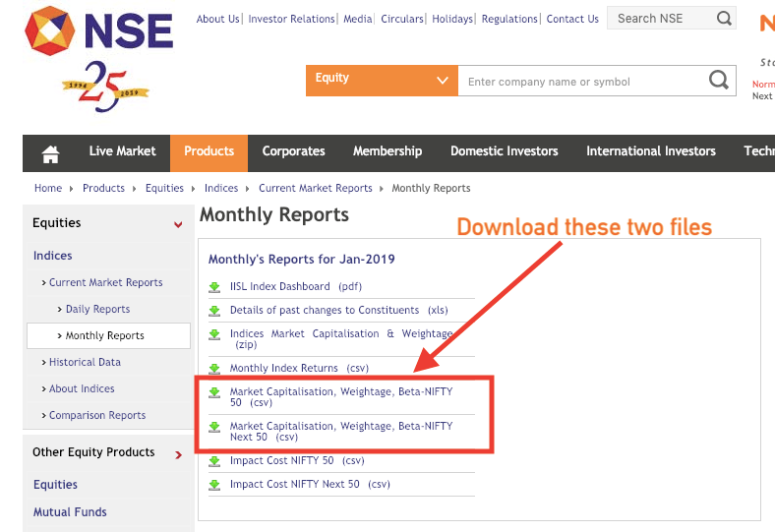775x532 pixels.
Task: Download Monthly Index Returns csv
Action: pos(299,369)
